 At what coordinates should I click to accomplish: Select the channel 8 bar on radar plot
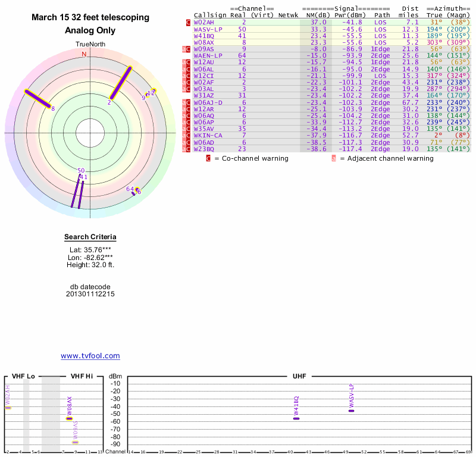(38, 99)
